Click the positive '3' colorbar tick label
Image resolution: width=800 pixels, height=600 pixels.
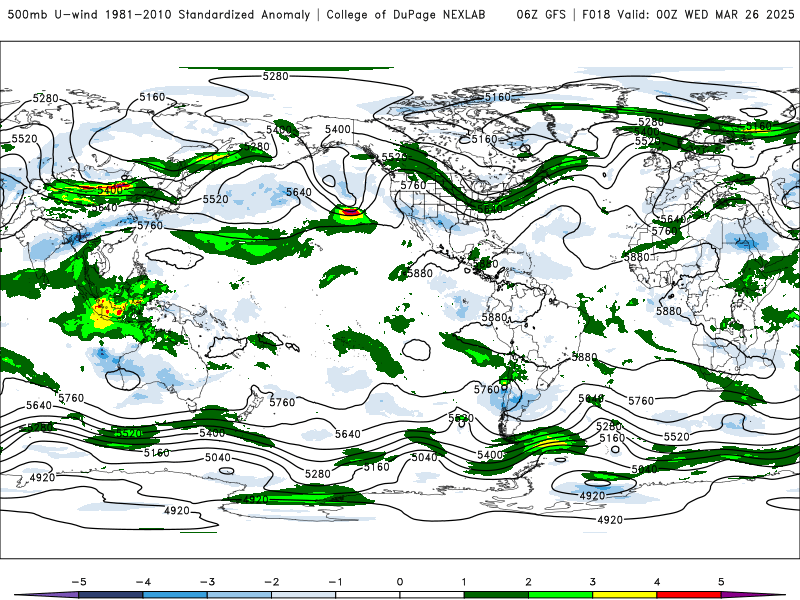pyautogui.click(x=593, y=582)
